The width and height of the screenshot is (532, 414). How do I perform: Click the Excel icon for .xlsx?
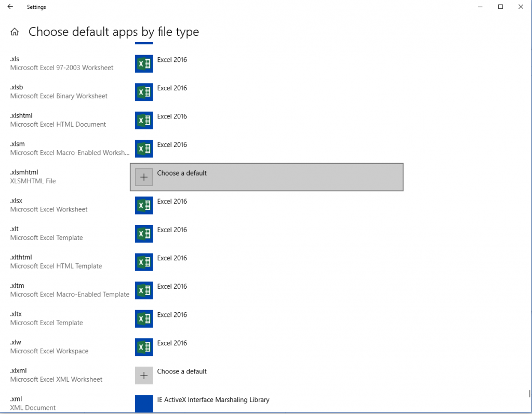(x=144, y=205)
